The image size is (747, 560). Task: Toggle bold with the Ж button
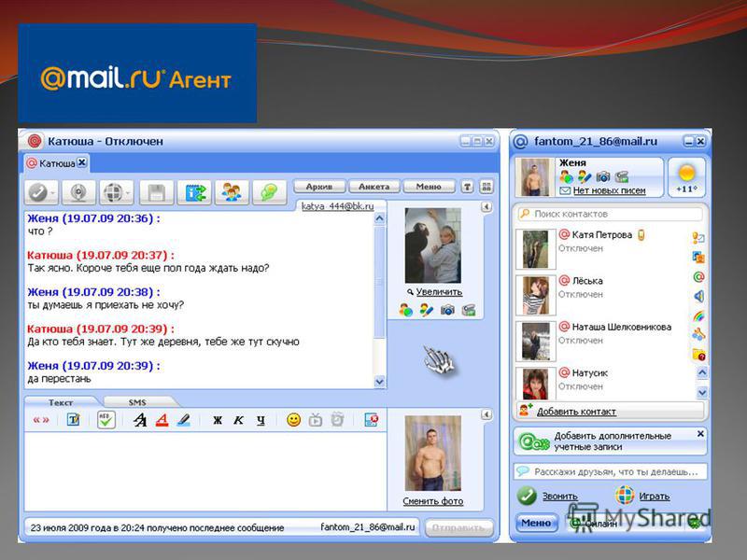[218, 420]
